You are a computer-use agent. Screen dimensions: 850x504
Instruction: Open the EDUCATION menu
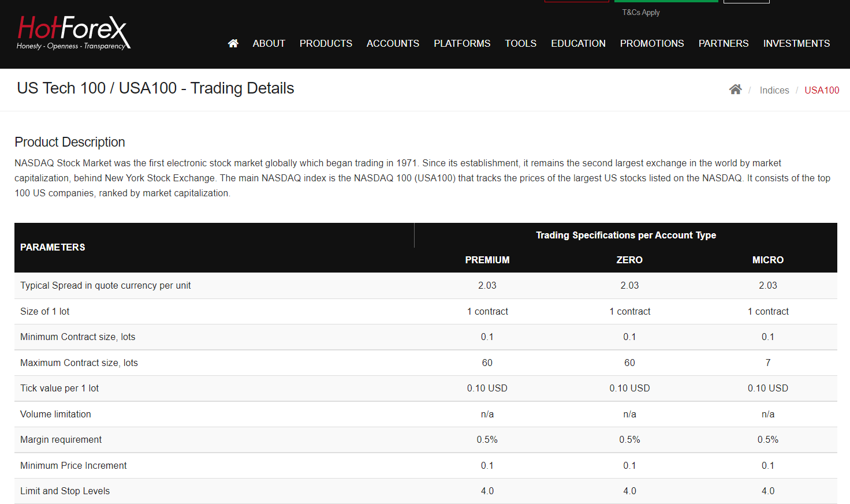coord(578,43)
